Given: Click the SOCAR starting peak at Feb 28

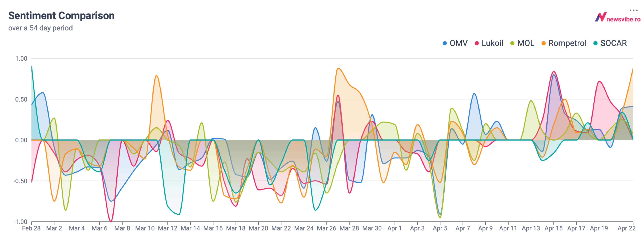Looking at the screenshot, I should pos(32,66).
